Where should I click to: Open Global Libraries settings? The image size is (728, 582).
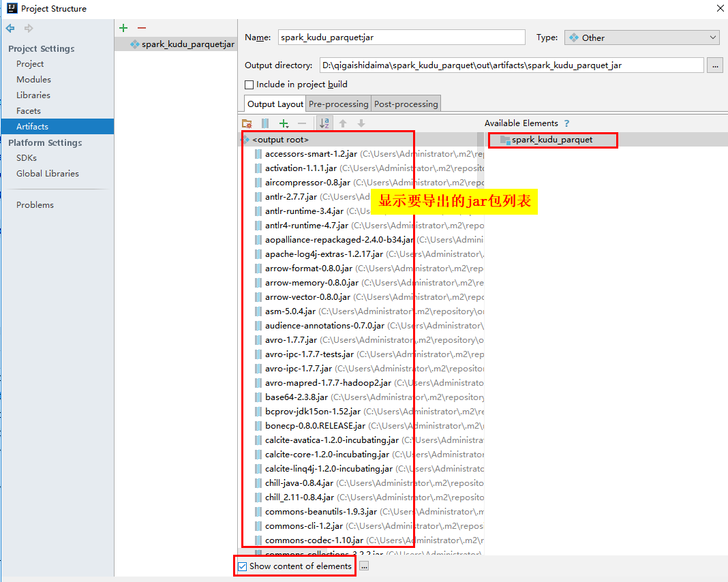pyautogui.click(x=47, y=174)
